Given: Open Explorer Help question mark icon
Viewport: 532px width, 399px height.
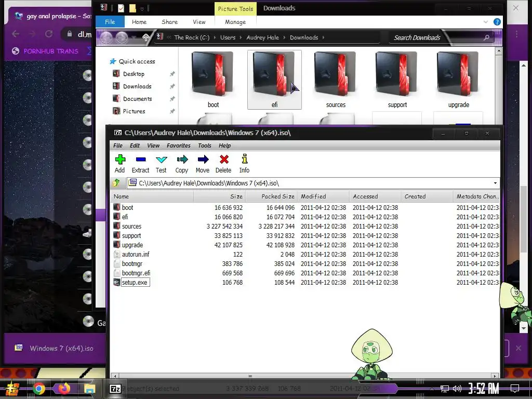Looking at the screenshot, I should pos(497,22).
